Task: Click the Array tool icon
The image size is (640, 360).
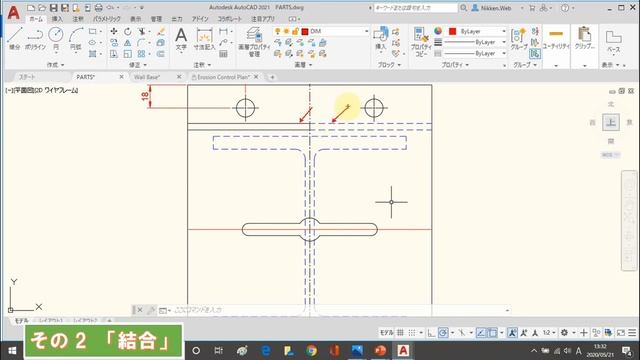Action: click(142, 53)
